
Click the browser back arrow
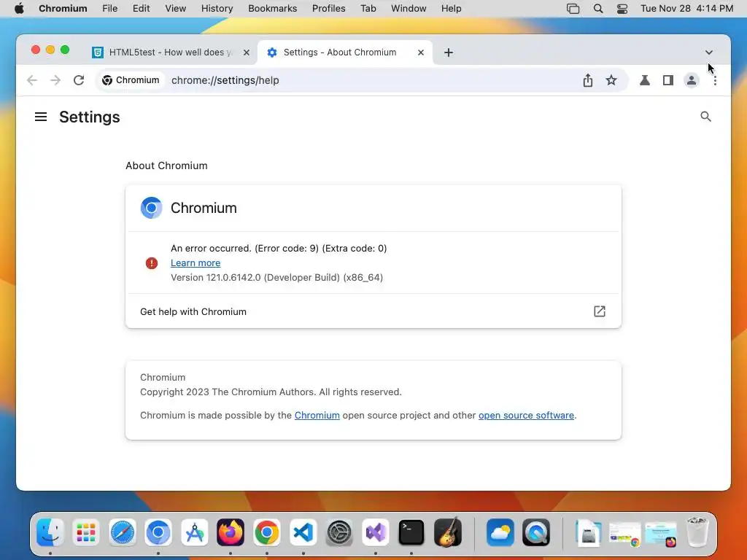pos(32,80)
